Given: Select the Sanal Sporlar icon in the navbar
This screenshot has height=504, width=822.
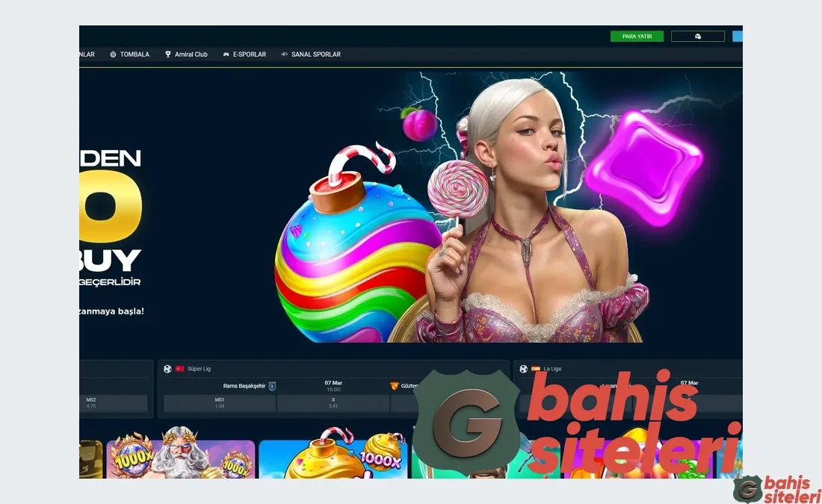Looking at the screenshot, I should [285, 54].
